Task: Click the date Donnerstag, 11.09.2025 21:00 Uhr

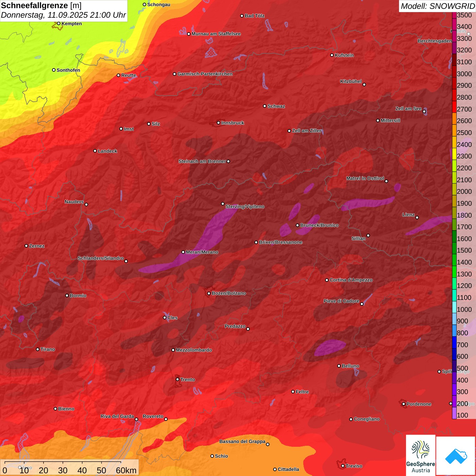Action: click(x=63, y=15)
